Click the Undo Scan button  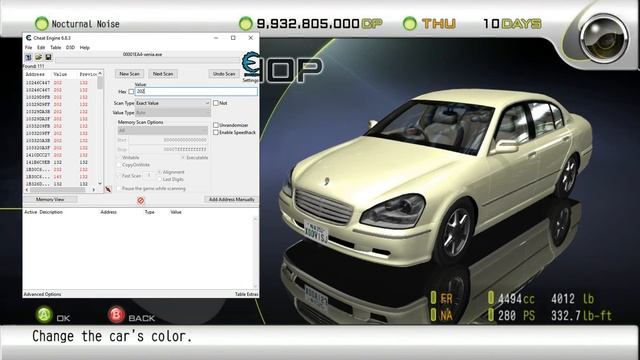click(x=224, y=74)
